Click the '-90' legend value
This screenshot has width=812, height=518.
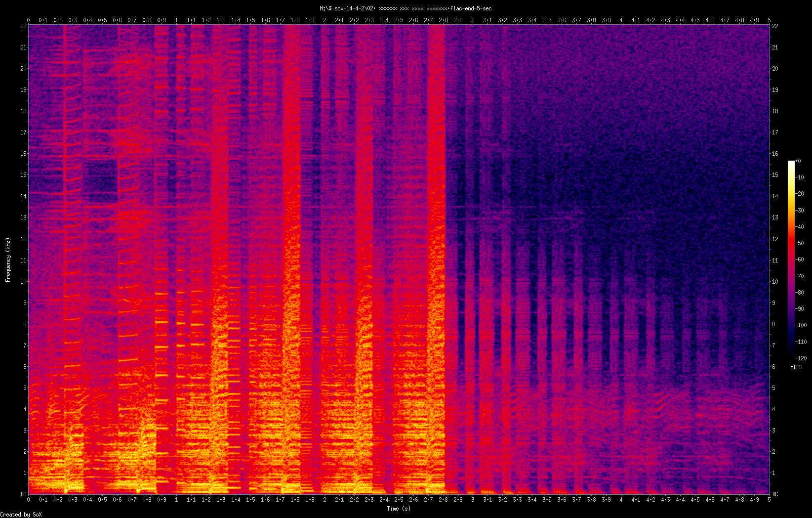click(800, 309)
